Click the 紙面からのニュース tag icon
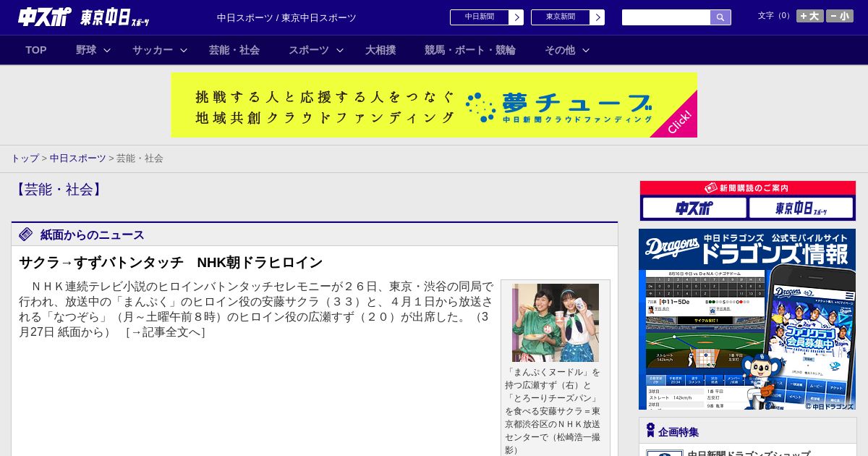 coord(26,235)
